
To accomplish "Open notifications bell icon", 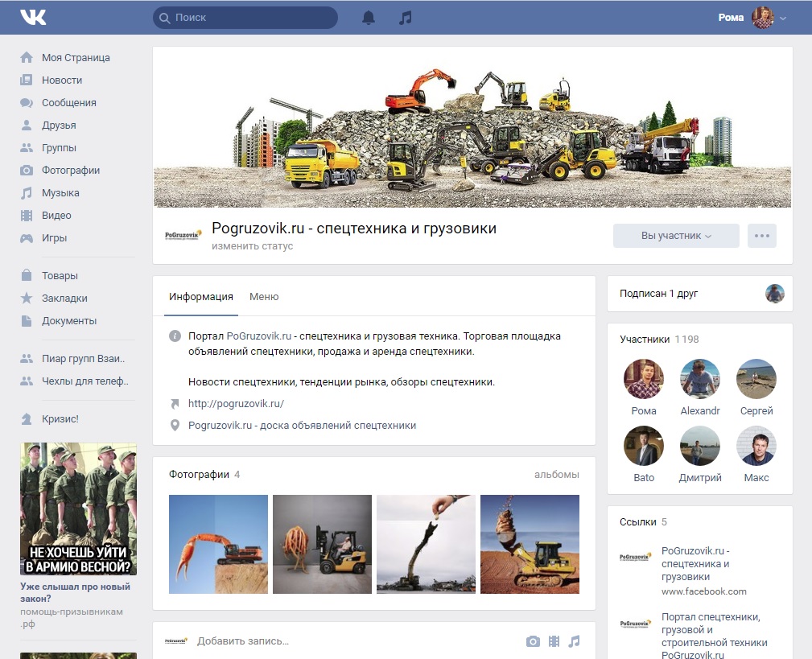I will 369,18.
